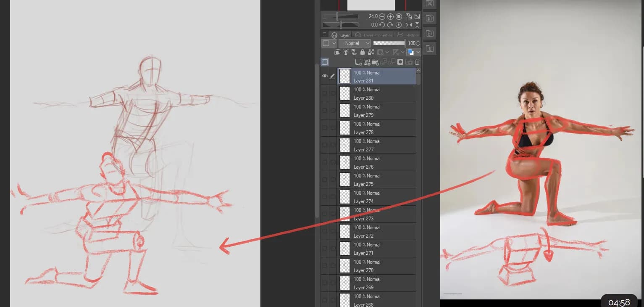Toggle the Lock Layer padlock

[363, 52]
